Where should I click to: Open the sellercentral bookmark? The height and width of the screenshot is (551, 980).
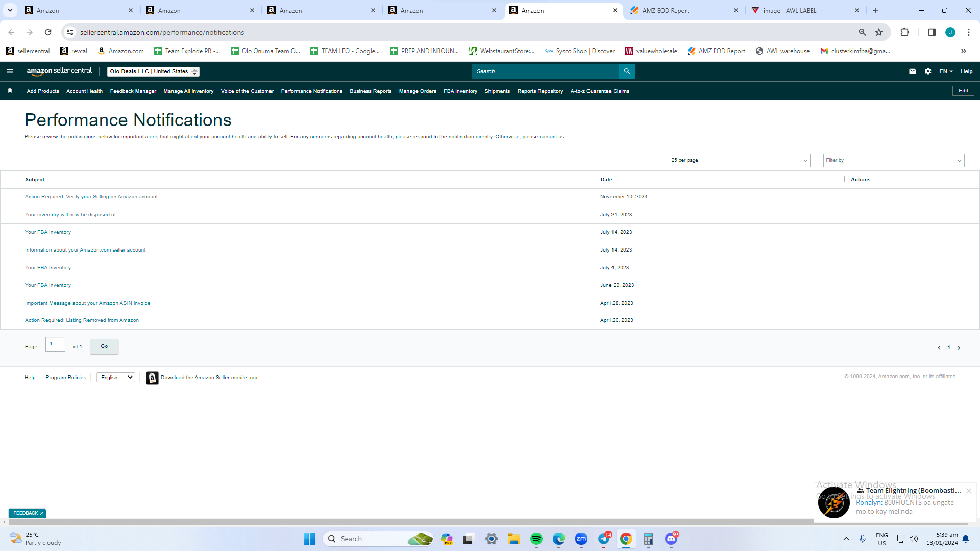[28, 51]
